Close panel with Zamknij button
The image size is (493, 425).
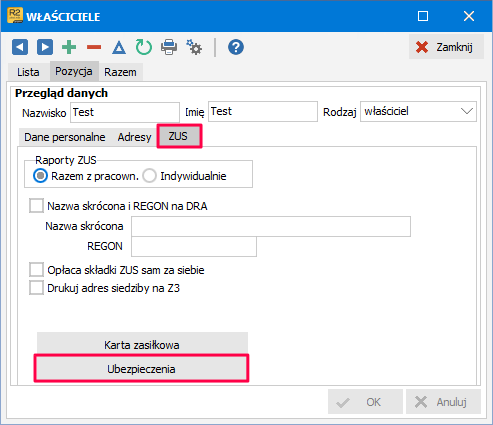[446, 47]
